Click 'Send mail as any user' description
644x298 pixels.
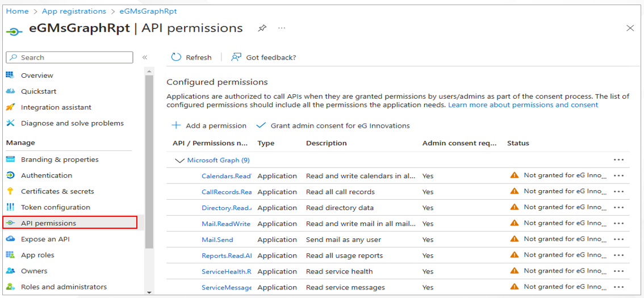point(344,240)
